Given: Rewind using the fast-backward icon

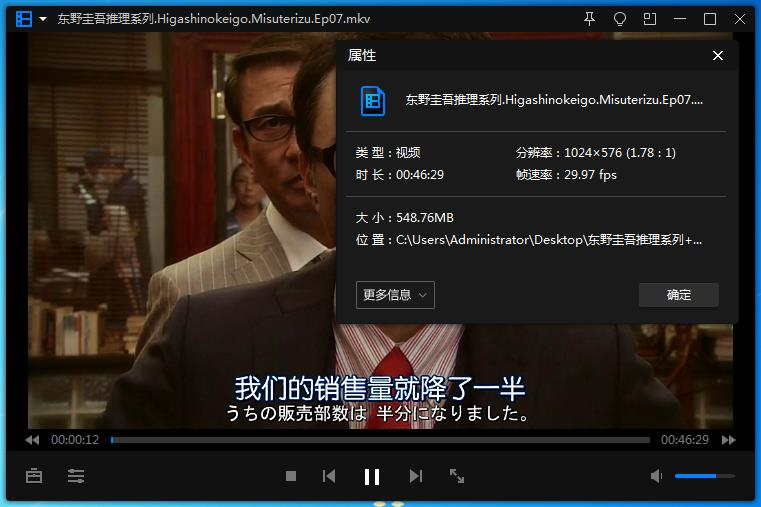Looking at the screenshot, I should [x=32, y=440].
